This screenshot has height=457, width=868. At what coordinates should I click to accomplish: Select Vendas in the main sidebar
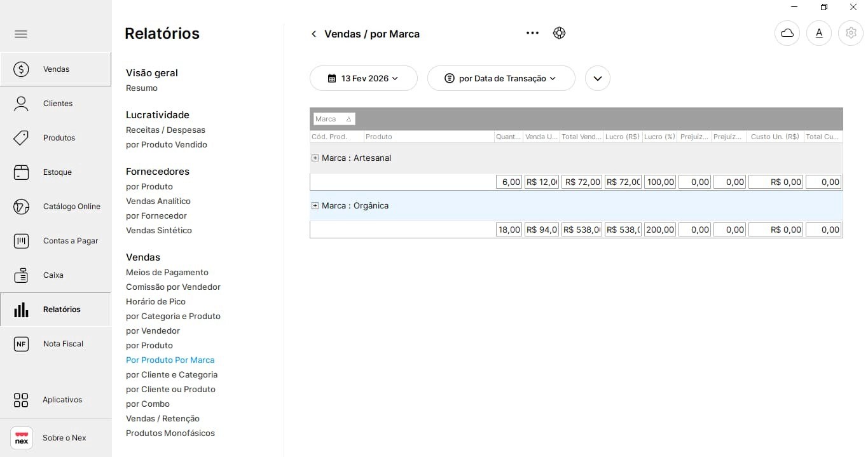point(56,69)
